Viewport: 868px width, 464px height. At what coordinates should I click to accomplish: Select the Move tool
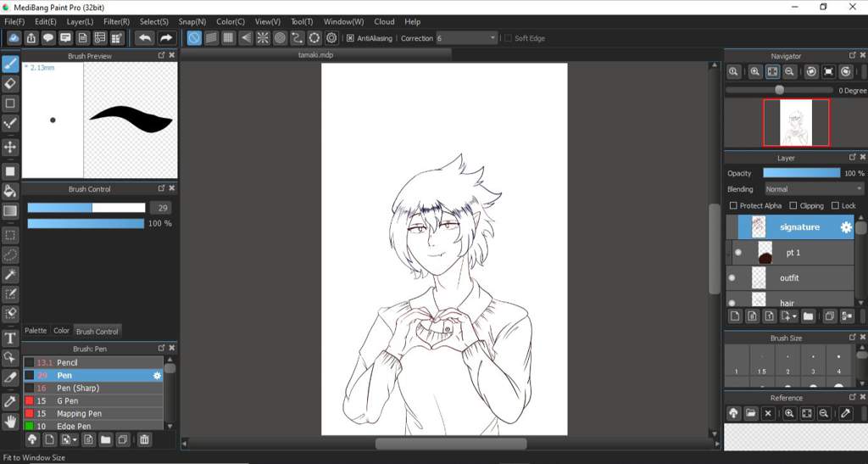click(x=10, y=148)
